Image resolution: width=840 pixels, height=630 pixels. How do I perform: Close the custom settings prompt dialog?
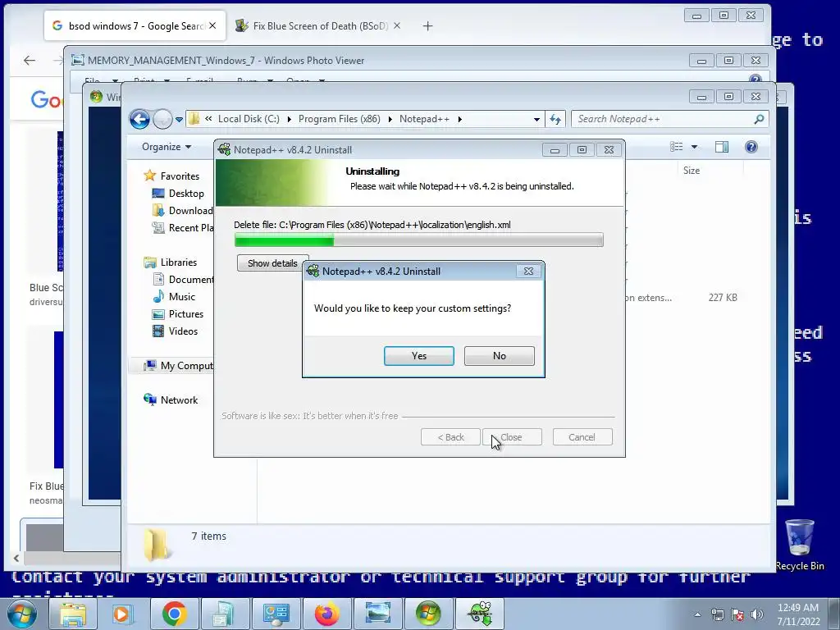tap(528, 271)
